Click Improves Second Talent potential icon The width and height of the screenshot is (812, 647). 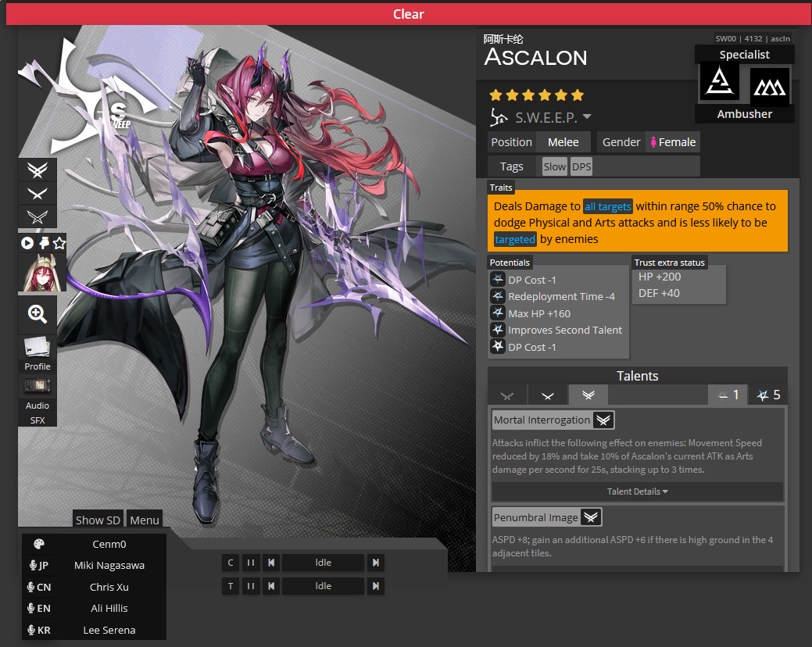[498, 330]
